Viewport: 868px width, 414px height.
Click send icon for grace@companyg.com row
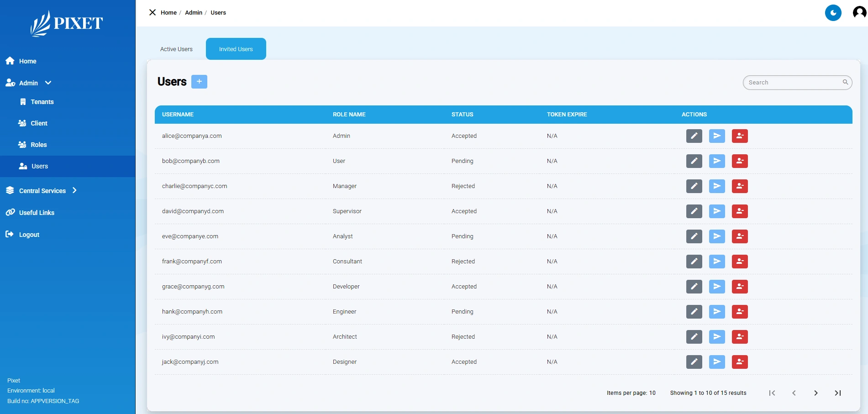(716, 287)
